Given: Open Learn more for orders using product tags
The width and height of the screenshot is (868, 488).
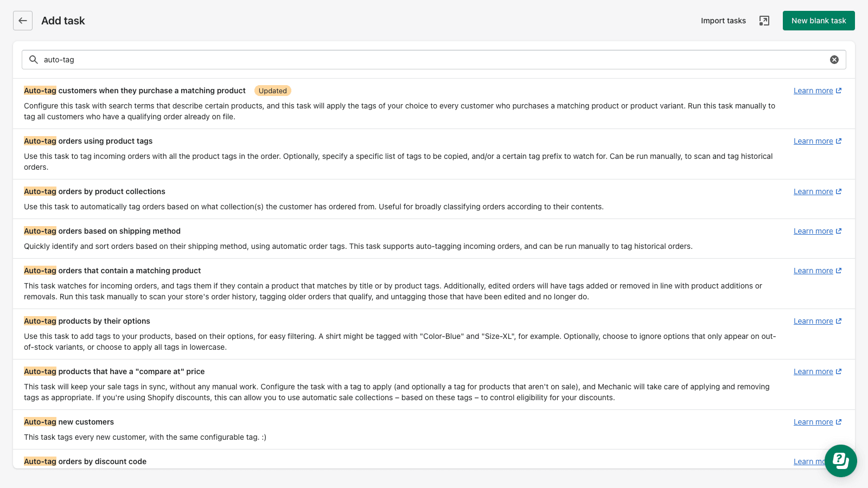Looking at the screenshot, I should click(818, 141).
